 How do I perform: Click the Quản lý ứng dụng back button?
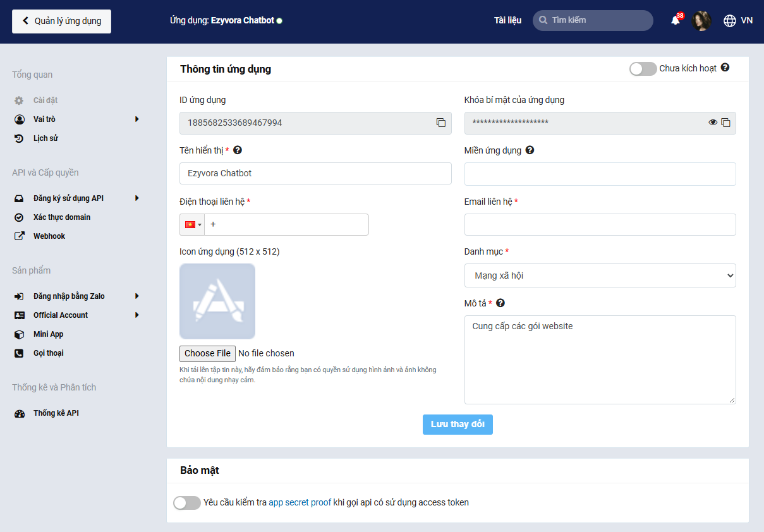(x=61, y=21)
